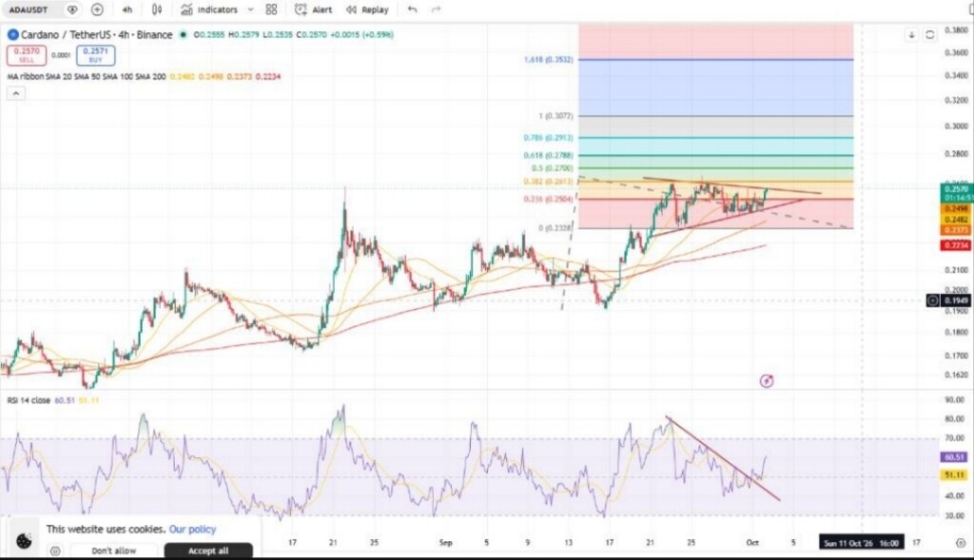The width and height of the screenshot is (974, 560).
Task: Click the cookie icon in the banner
Action: click(x=24, y=541)
